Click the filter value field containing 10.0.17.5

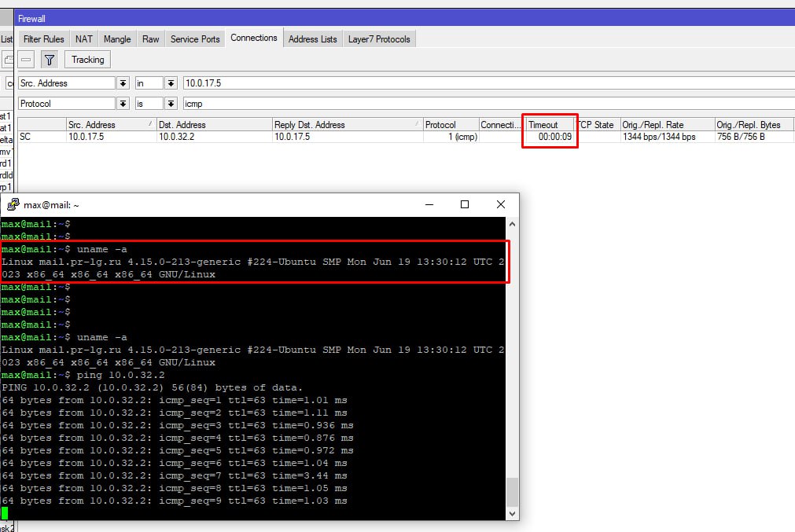point(489,83)
